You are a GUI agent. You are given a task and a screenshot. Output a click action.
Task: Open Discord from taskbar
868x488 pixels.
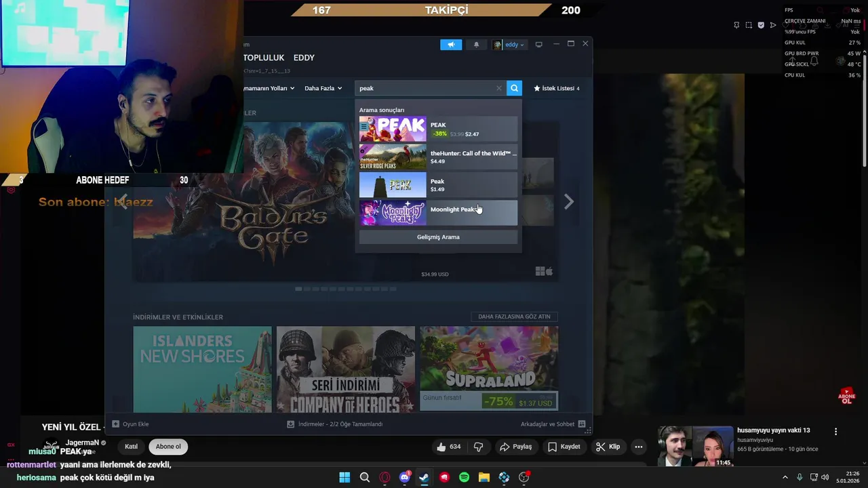click(405, 477)
